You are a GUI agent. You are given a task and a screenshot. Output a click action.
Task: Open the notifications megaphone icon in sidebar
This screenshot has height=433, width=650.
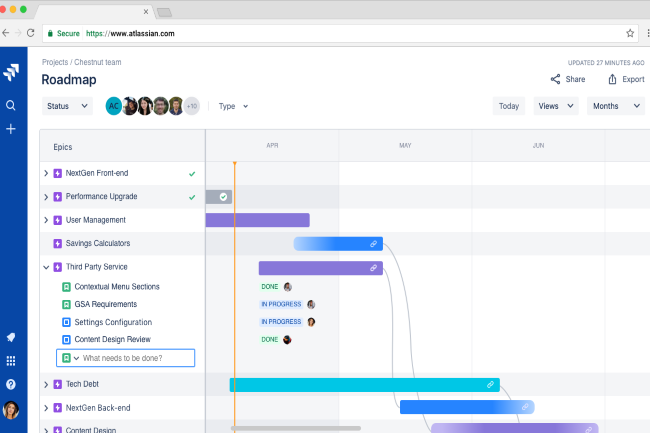click(x=11, y=337)
